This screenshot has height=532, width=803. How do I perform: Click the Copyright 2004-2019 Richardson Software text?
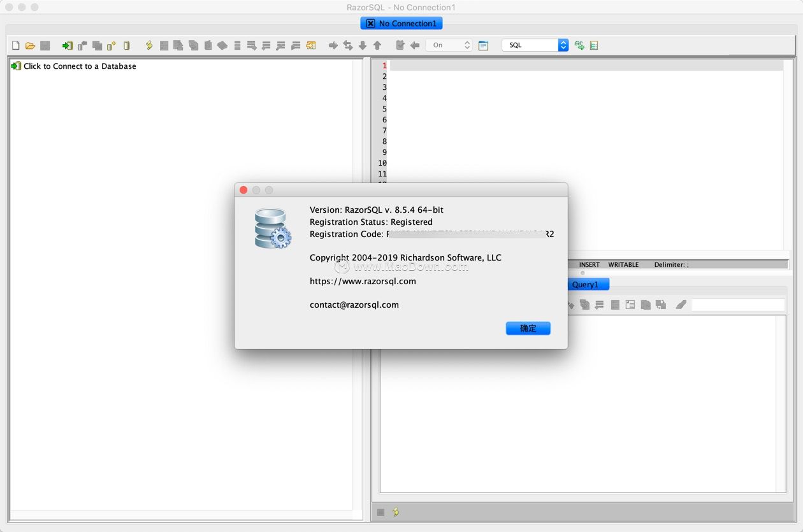pyautogui.click(x=405, y=257)
